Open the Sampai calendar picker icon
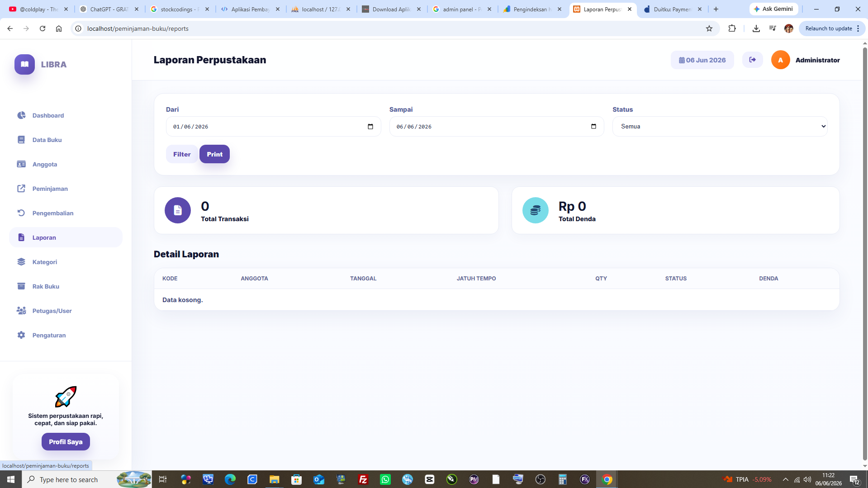This screenshot has height=488, width=868. point(594,127)
